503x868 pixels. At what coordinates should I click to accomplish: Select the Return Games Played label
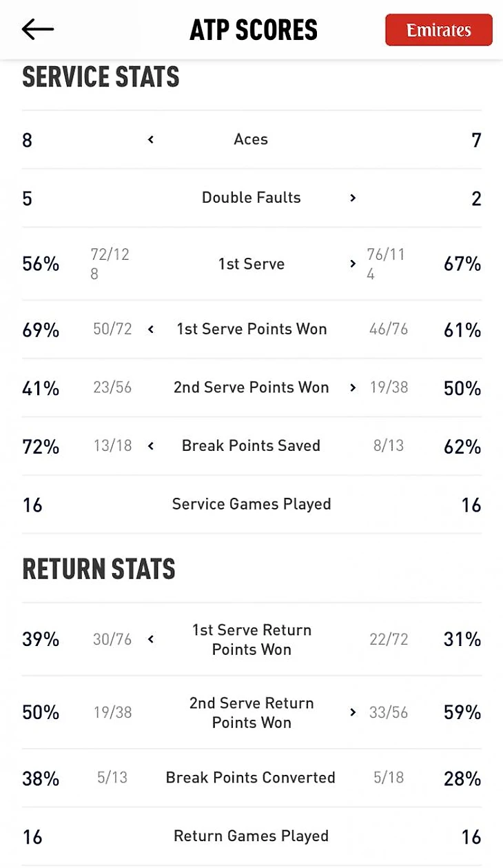tap(251, 837)
